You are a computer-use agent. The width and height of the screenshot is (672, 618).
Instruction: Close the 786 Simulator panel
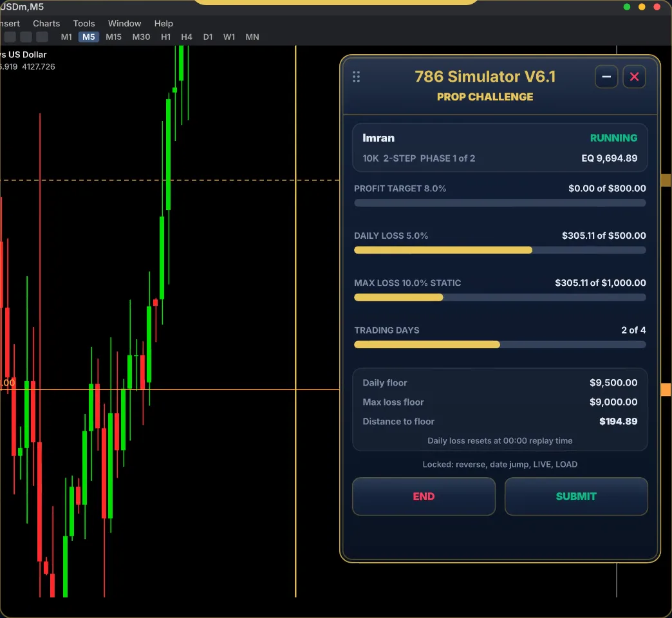[x=634, y=77]
